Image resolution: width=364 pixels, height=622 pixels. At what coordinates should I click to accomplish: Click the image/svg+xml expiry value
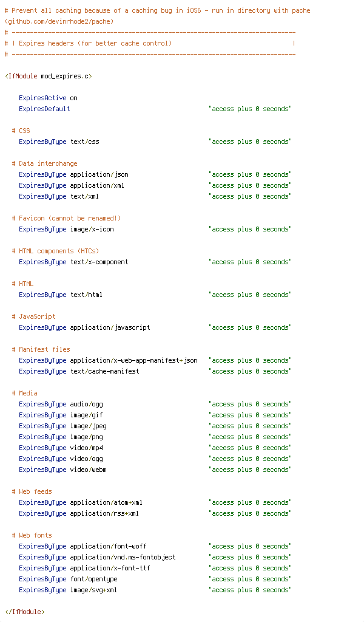[x=250, y=590]
